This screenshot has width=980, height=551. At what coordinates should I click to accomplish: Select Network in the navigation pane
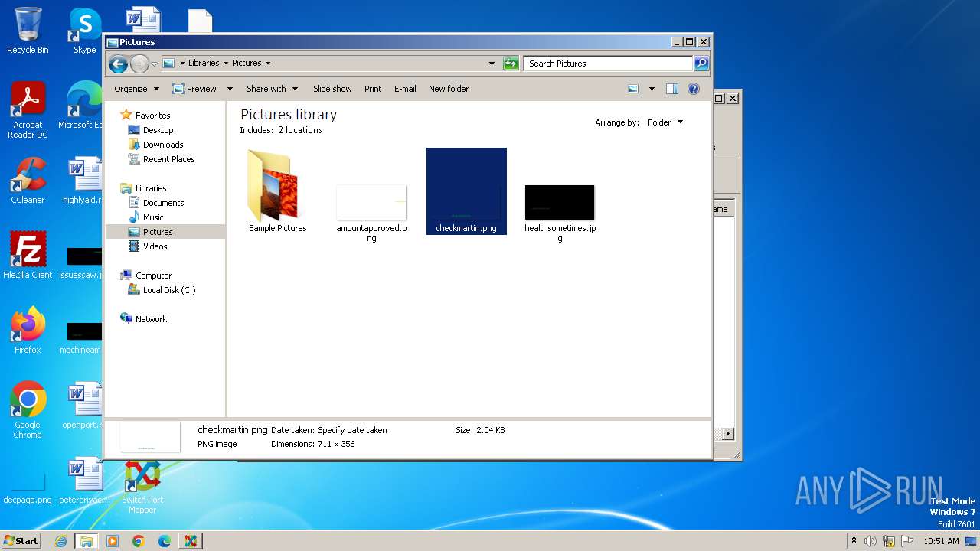pos(151,319)
